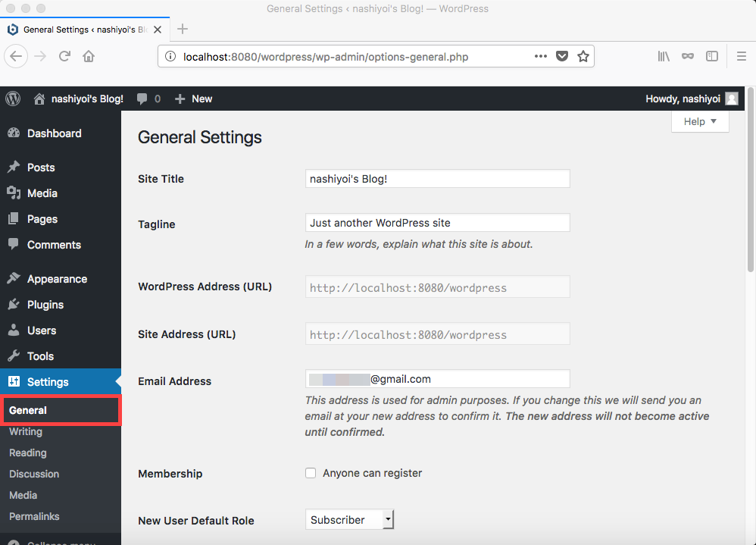Click the Comments speech bubble sidebar icon
Image resolution: width=756 pixels, height=545 pixels.
coord(14,243)
